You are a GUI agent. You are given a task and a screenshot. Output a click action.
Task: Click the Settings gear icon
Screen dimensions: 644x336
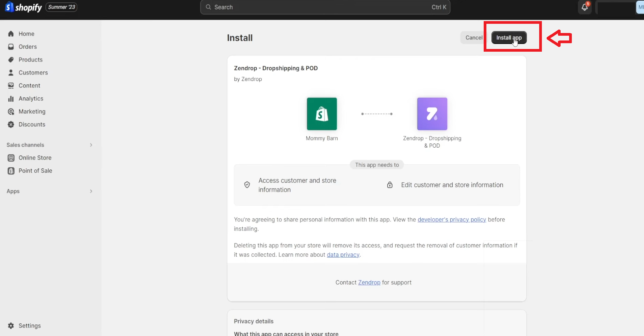click(11, 326)
